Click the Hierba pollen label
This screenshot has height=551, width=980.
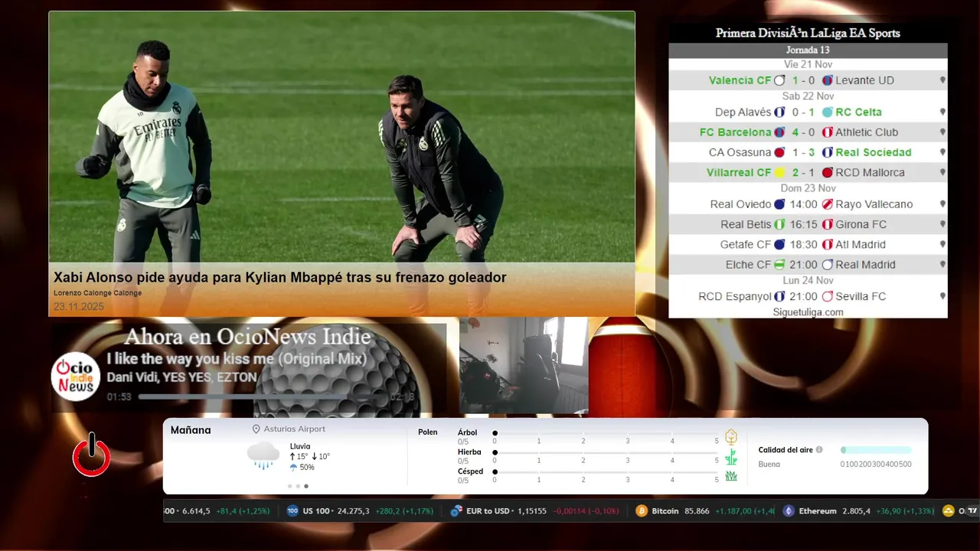coord(469,452)
